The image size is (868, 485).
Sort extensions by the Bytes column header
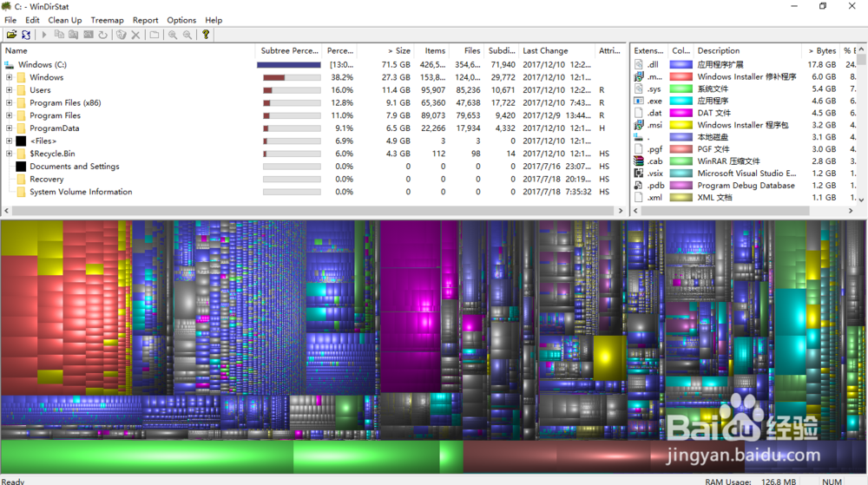820,50
